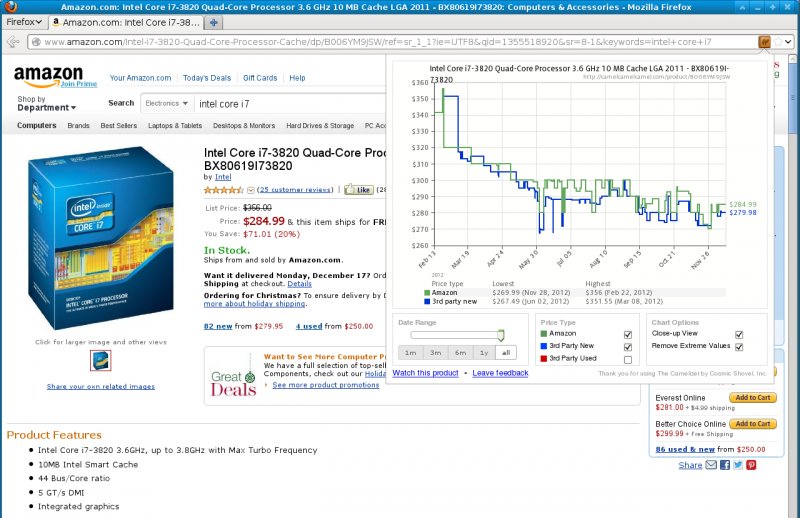Click See more product promotions link

click(x=326, y=385)
